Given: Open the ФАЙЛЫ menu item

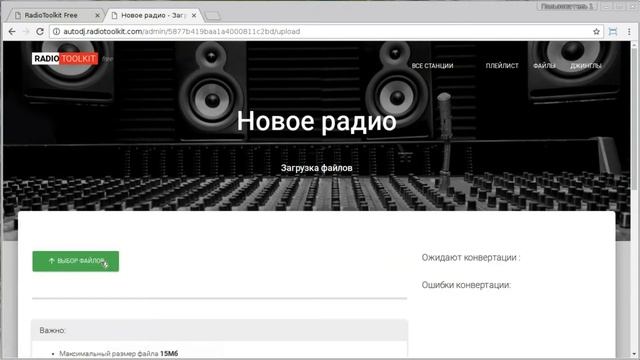Looking at the screenshot, I should click(544, 66).
